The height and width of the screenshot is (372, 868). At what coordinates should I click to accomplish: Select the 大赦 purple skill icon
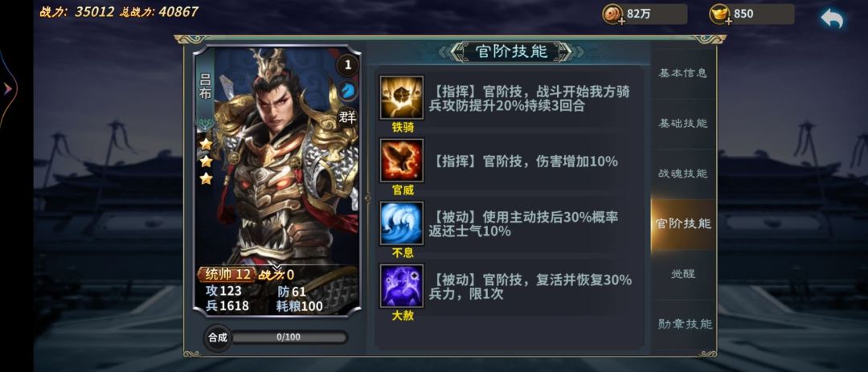(x=401, y=286)
